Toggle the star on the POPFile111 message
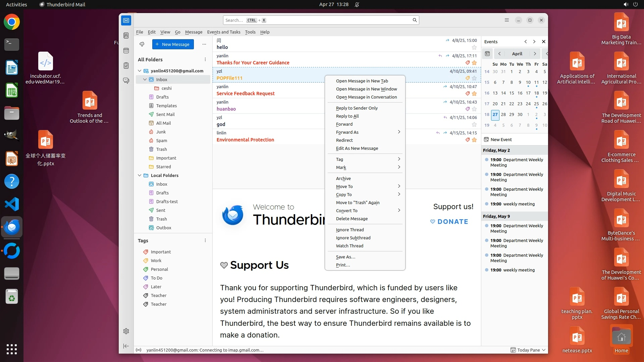The width and height of the screenshot is (644, 362). click(x=474, y=78)
